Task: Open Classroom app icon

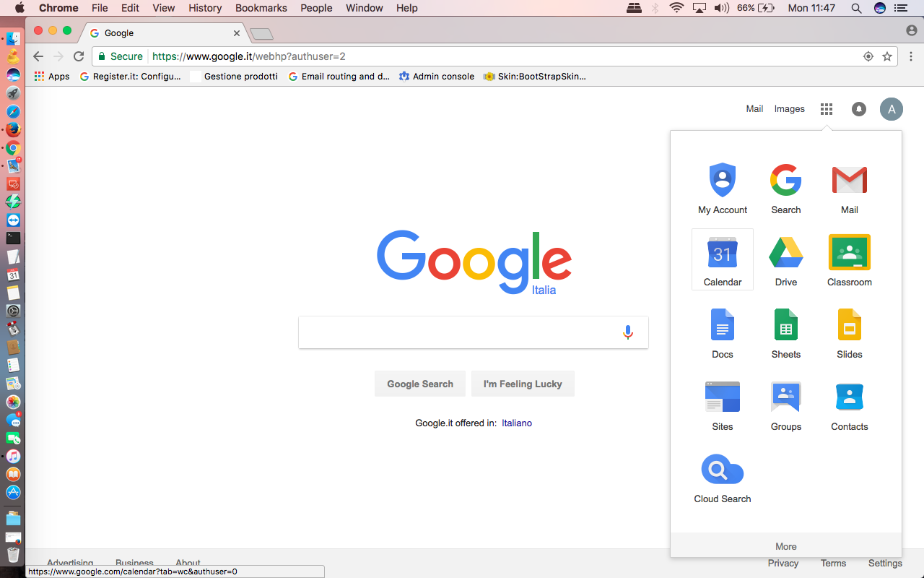Action: 850,260
